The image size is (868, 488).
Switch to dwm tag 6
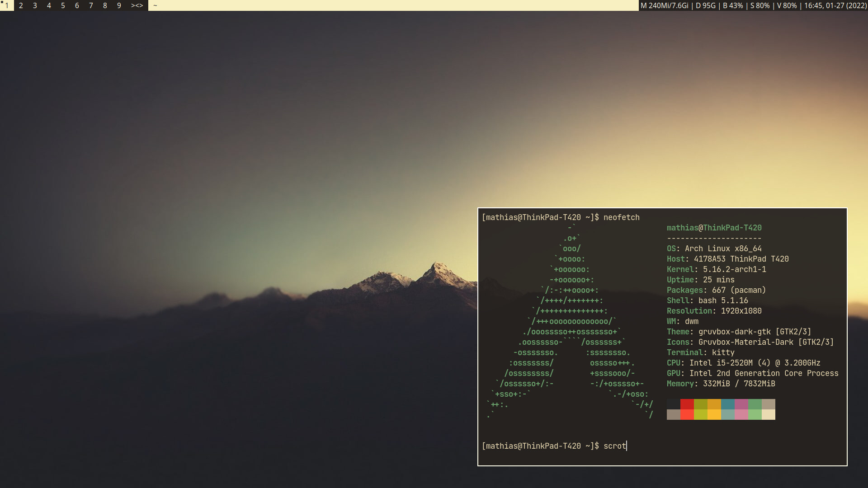(77, 5)
